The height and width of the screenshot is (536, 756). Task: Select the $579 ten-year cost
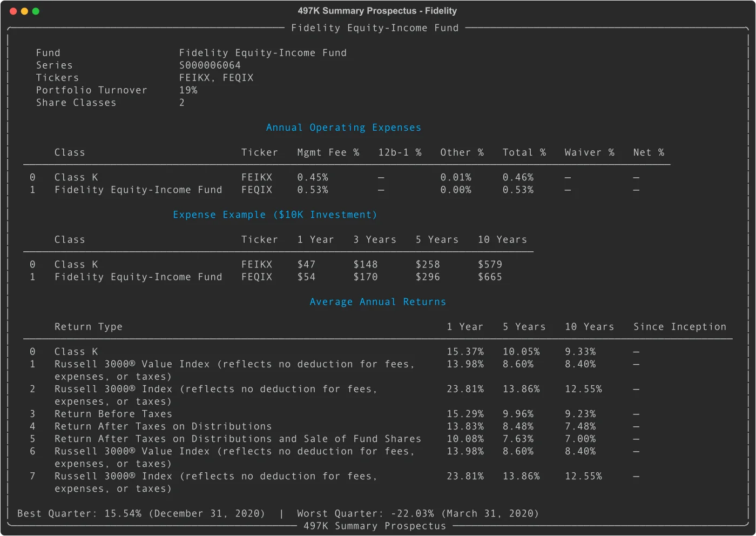click(490, 264)
